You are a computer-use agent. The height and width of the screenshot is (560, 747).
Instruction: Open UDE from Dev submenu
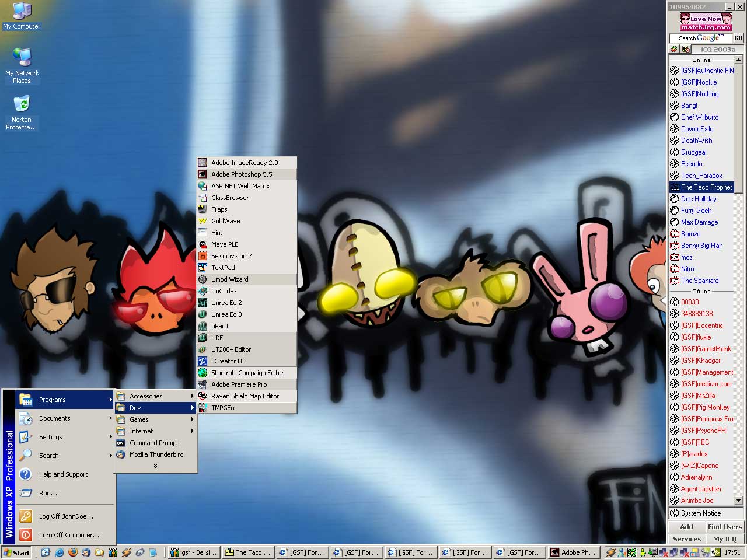click(247, 338)
